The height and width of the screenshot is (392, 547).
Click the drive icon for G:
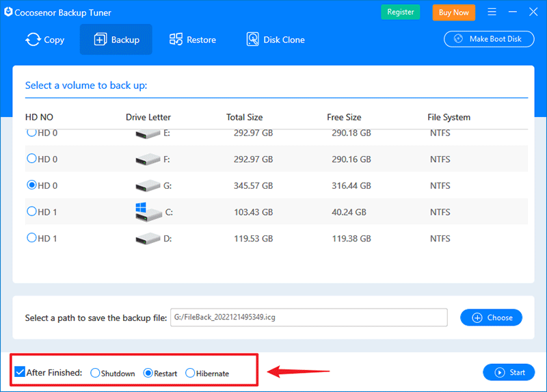pyautogui.click(x=148, y=185)
